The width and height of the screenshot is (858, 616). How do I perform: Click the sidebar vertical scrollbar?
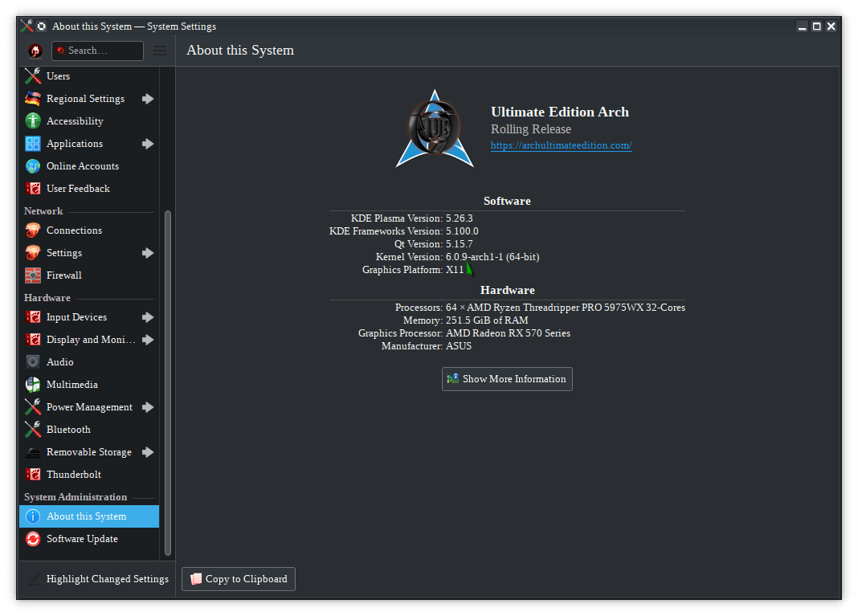click(x=168, y=383)
